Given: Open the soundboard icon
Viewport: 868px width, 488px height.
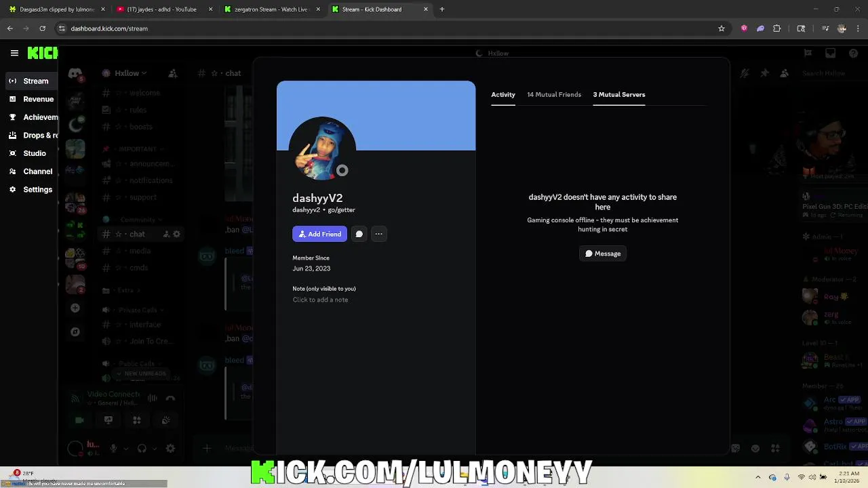Looking at the screenshot, I should (x=166, y=420).
